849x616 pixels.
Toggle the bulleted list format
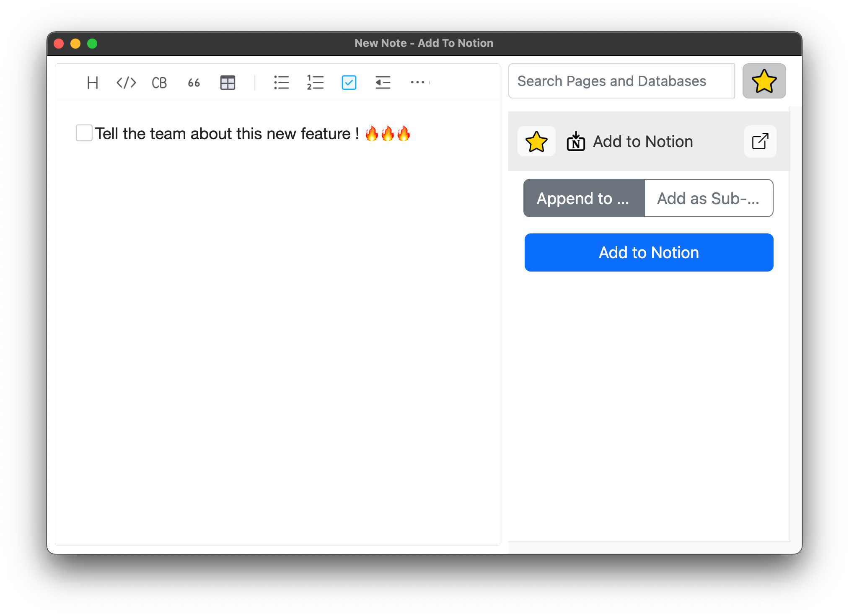[281, 83]
